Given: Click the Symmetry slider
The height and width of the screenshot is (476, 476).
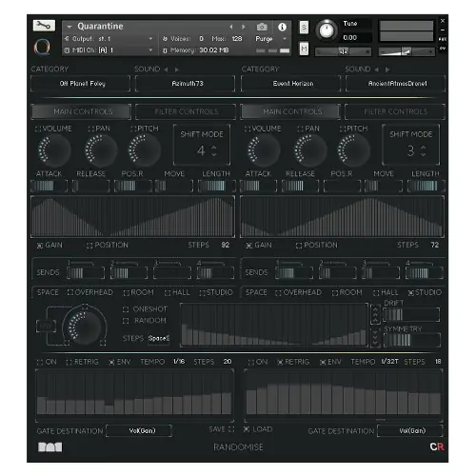Looking at the screenshot, I should [x=411, y=341].
